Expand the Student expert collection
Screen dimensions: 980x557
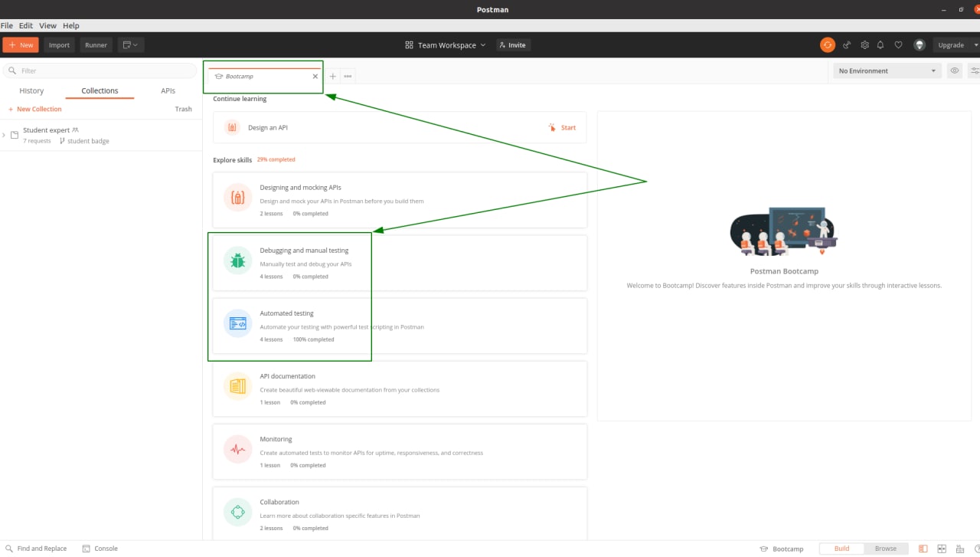[x=4, y=135]
